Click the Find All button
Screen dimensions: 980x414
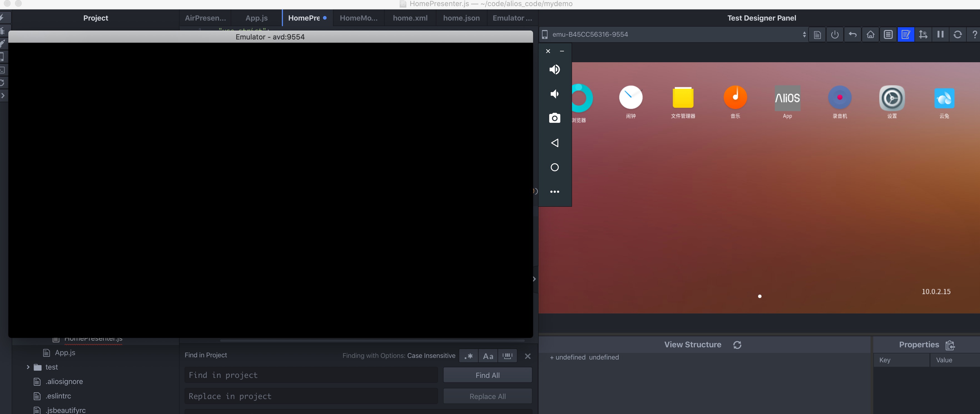coord(488,375)
